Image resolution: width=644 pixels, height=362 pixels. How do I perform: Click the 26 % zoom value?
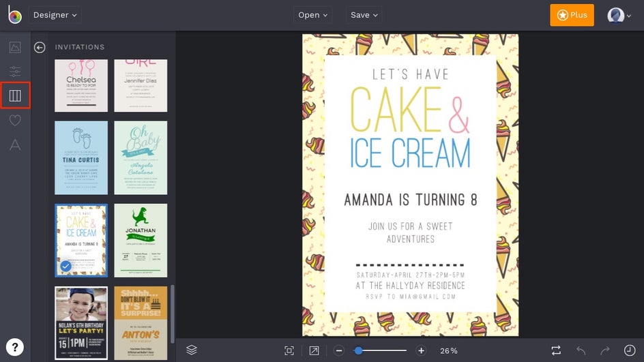click(x=448, y=351)
